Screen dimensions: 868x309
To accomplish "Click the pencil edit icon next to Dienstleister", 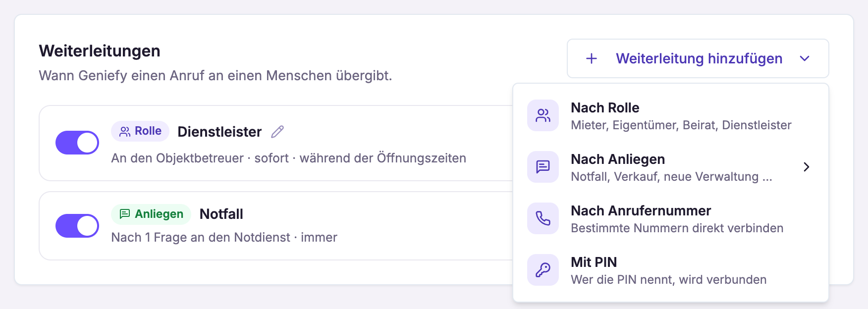I will tap(277, 131).
